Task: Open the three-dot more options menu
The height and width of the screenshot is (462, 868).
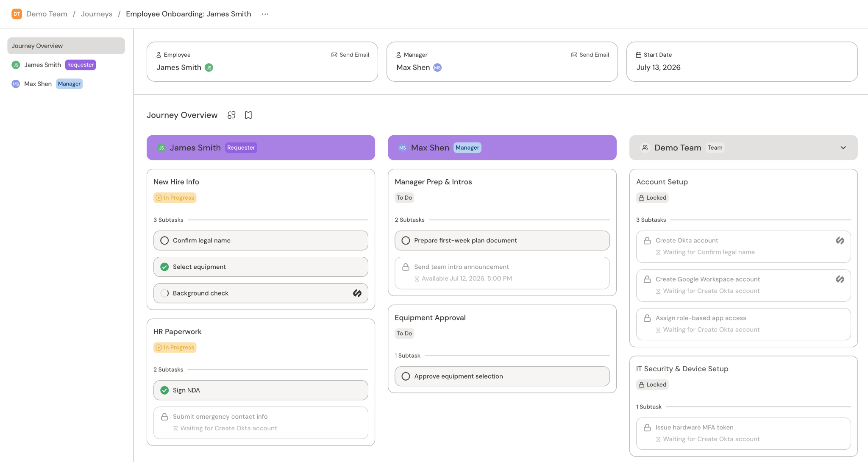Action: (265, 14)
